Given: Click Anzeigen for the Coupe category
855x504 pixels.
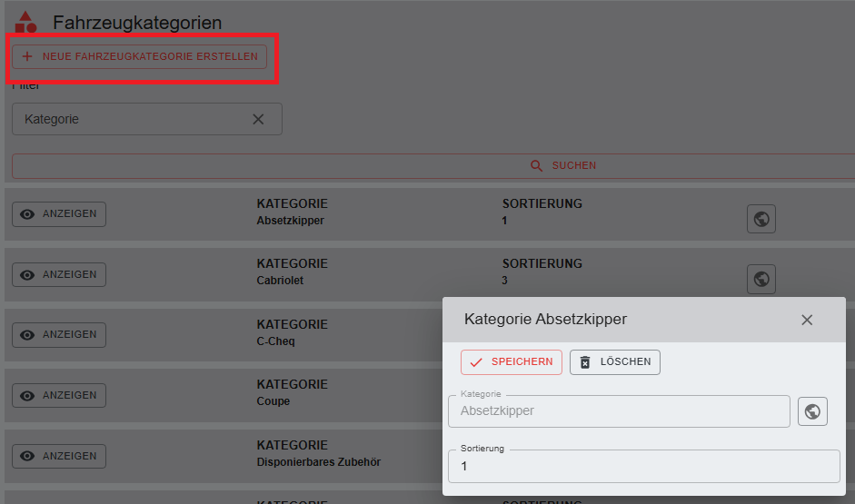Looking at the screenshot, I should point(59,396).
